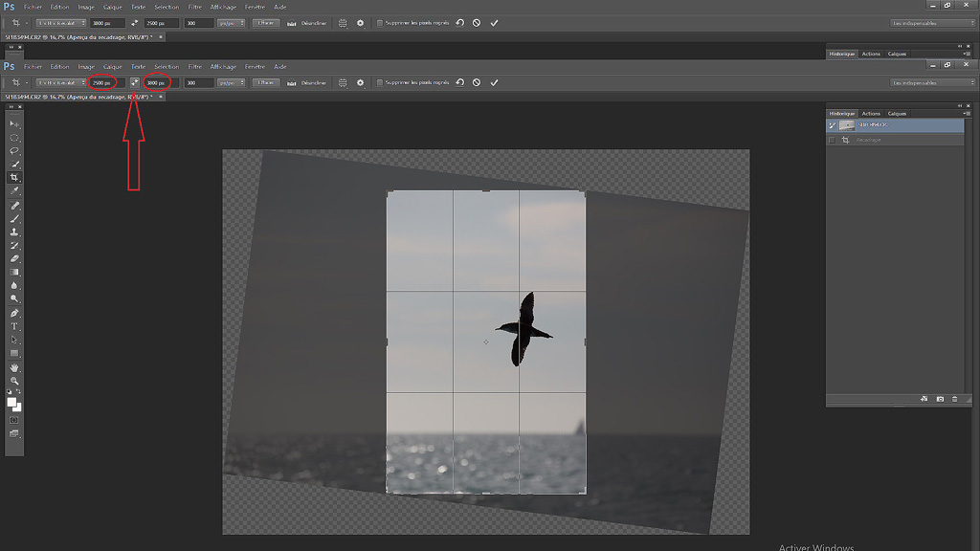The width and height of the screenshot is (980, 551).
Task: Toggle history brush source box beside Recadrage state
Action: (x=832, y=140)
